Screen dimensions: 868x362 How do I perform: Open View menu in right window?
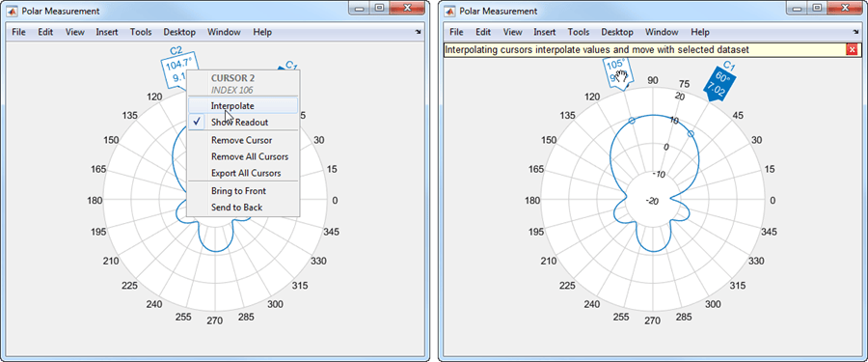(x=513, y=32)
